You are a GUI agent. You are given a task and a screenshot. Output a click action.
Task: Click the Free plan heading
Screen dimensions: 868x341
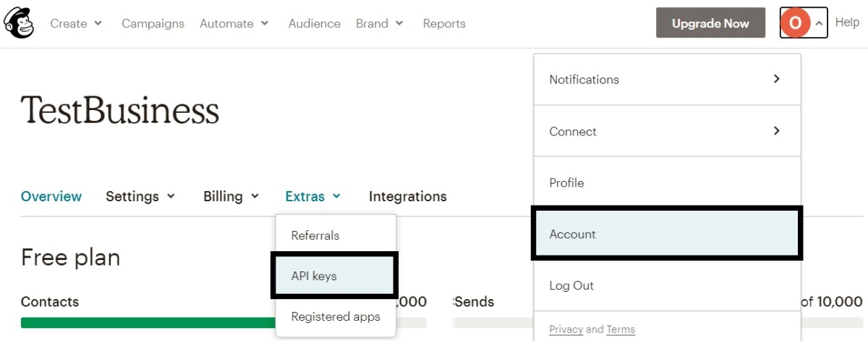(71, 257)
